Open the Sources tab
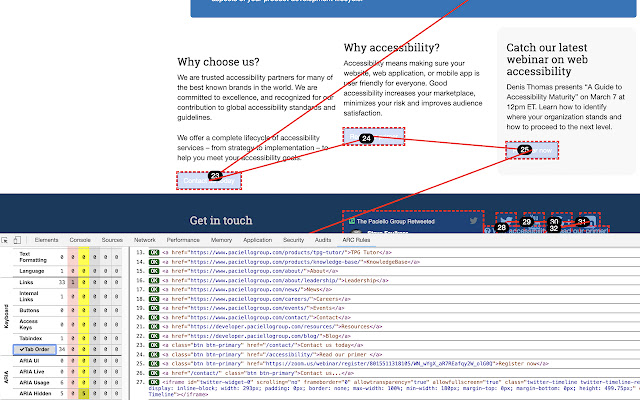Screen dimensions: 640x400 [112, 240]
